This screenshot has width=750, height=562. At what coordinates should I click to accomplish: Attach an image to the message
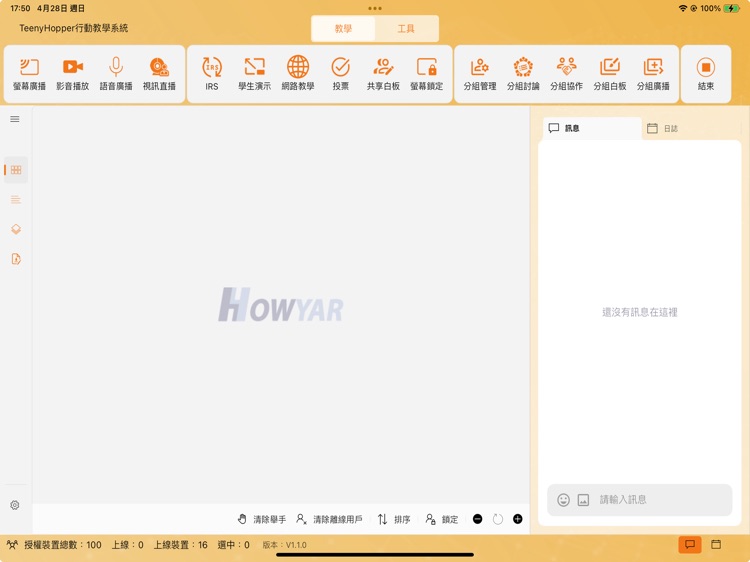[x=583, y=500]
